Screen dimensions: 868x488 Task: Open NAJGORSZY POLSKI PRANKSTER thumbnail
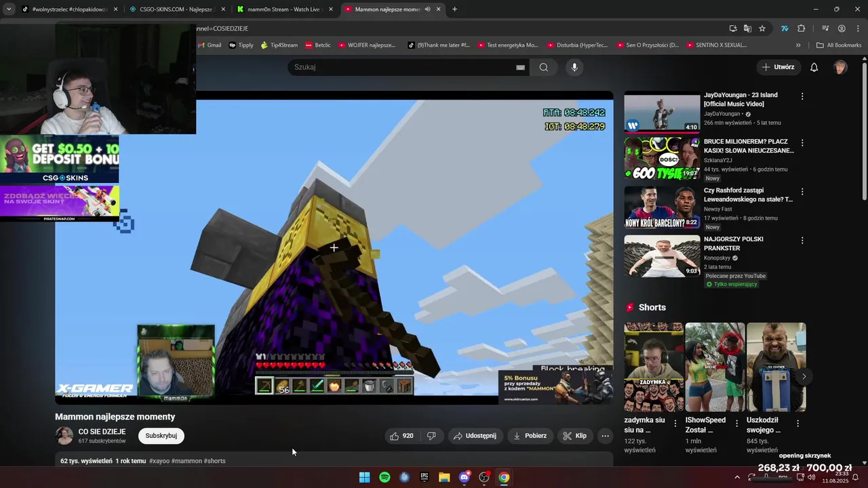point(662,256)
